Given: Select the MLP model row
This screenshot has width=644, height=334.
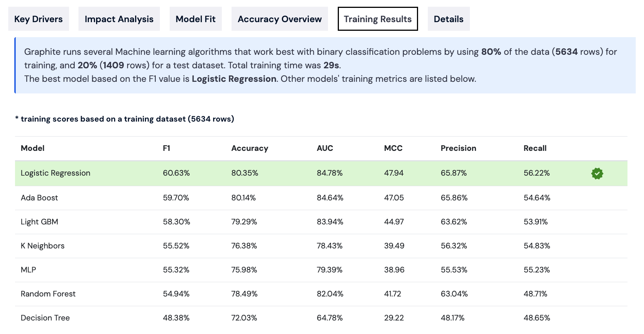Looking at the screenshot, I should click(x=29, y=270).
